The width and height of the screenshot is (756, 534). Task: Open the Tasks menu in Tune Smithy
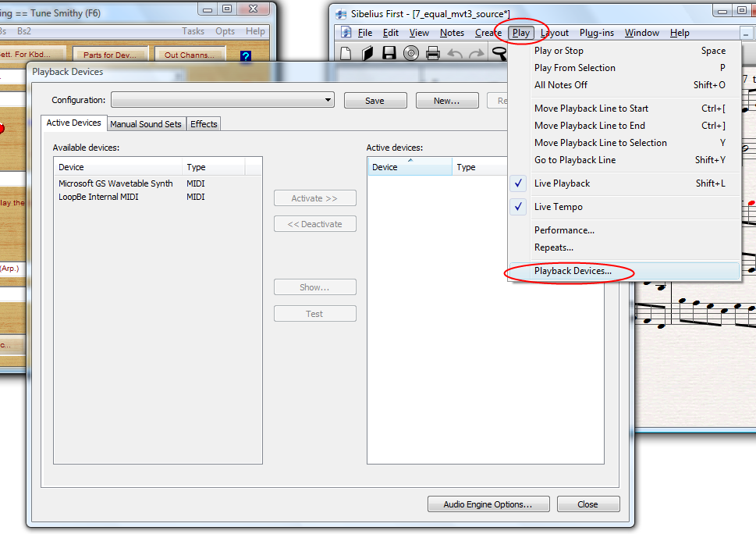coord(193,31)
